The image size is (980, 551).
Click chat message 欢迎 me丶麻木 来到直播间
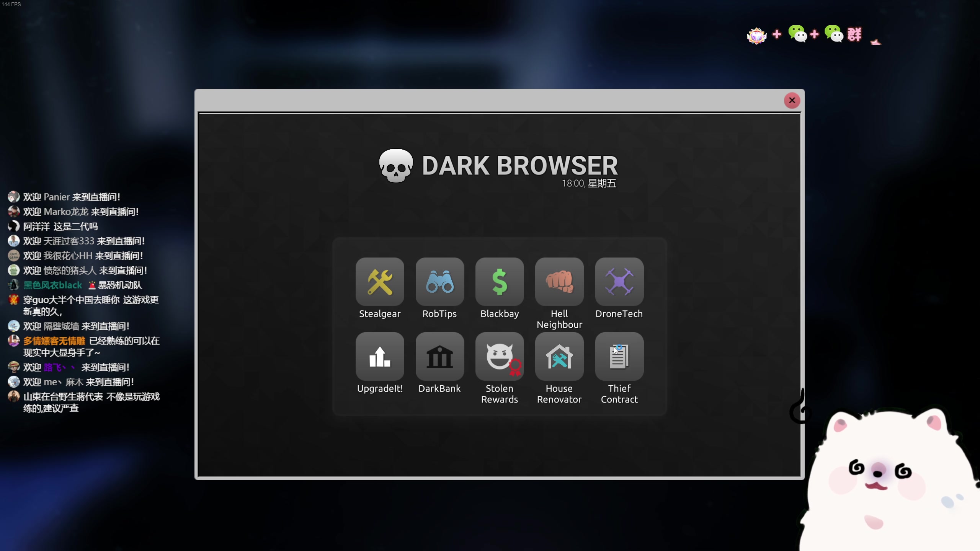coord(78,382)
